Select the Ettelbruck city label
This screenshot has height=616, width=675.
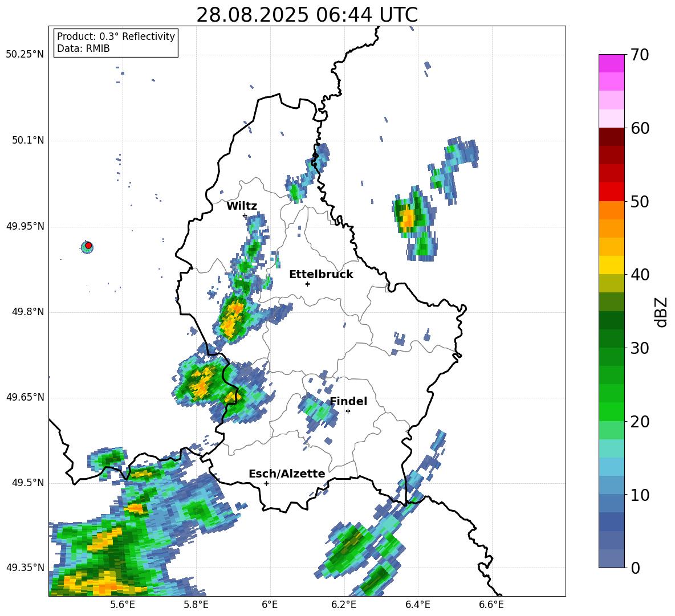click(321, 275)
